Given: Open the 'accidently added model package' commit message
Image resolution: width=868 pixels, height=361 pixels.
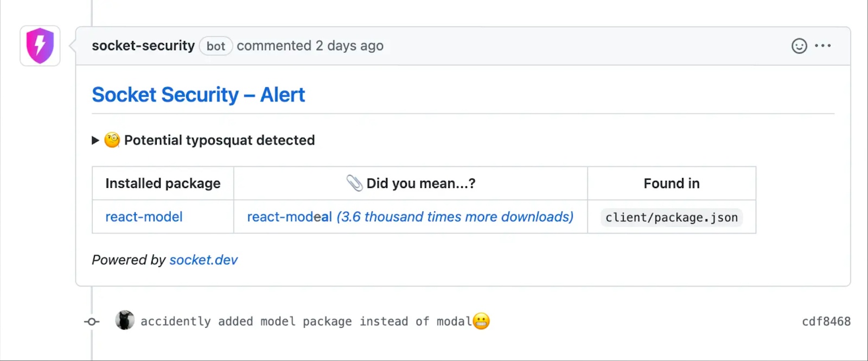Looking at the screenshot, I should tap(306, 322).
